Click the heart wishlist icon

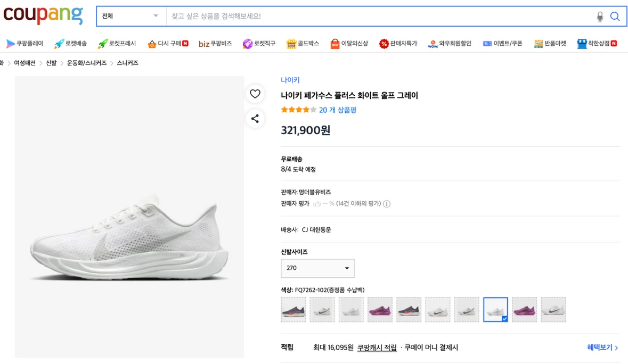255,94
